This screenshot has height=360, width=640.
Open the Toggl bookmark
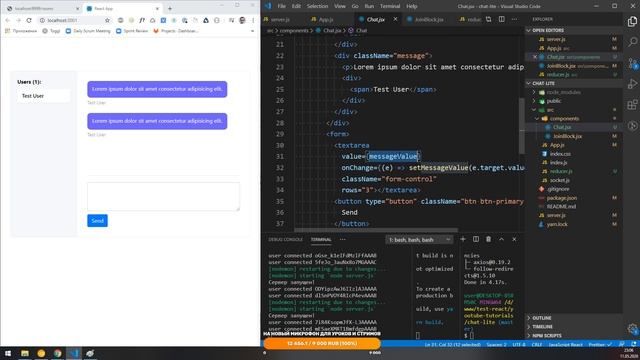click(x=51, y=31)
